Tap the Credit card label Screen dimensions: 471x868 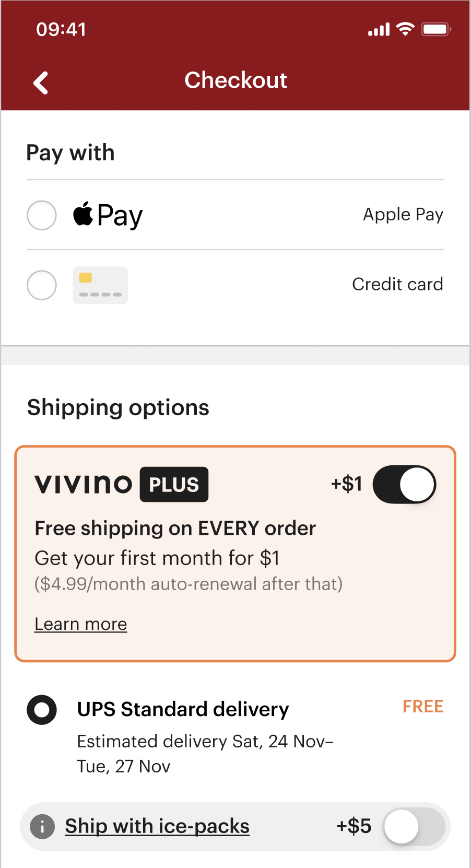click(397, 284)
